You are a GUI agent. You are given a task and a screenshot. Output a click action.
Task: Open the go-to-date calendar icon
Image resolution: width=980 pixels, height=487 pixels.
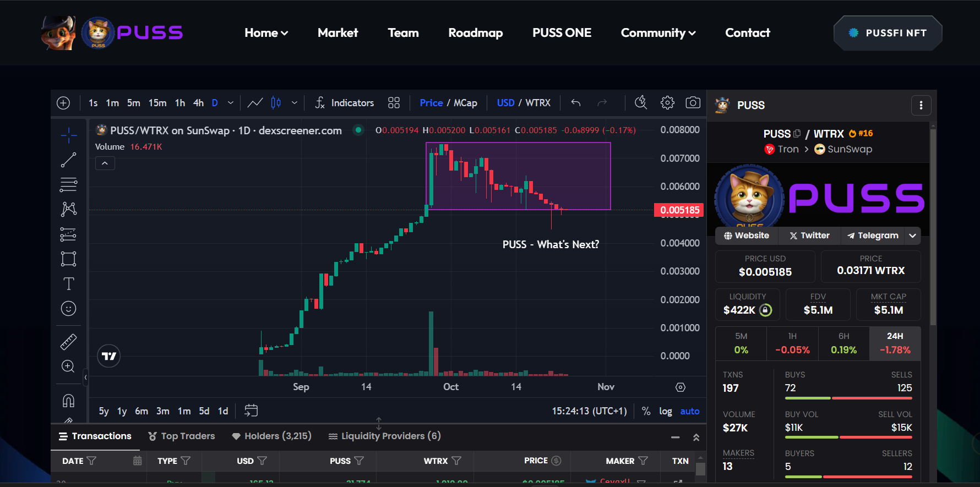pos(251,411)
